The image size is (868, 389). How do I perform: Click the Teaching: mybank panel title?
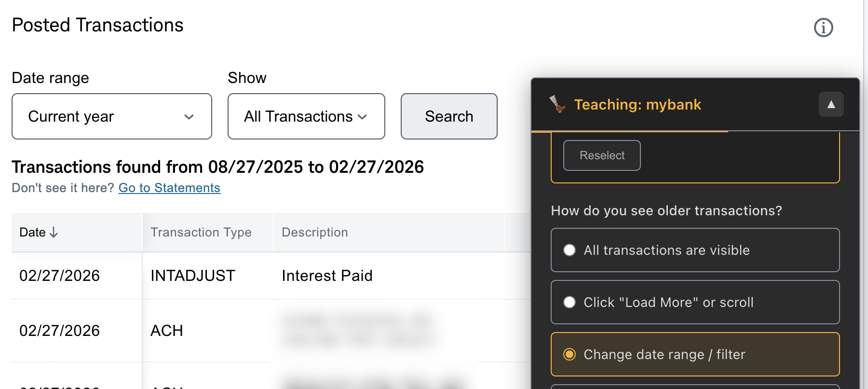click(x=637, y=104)
